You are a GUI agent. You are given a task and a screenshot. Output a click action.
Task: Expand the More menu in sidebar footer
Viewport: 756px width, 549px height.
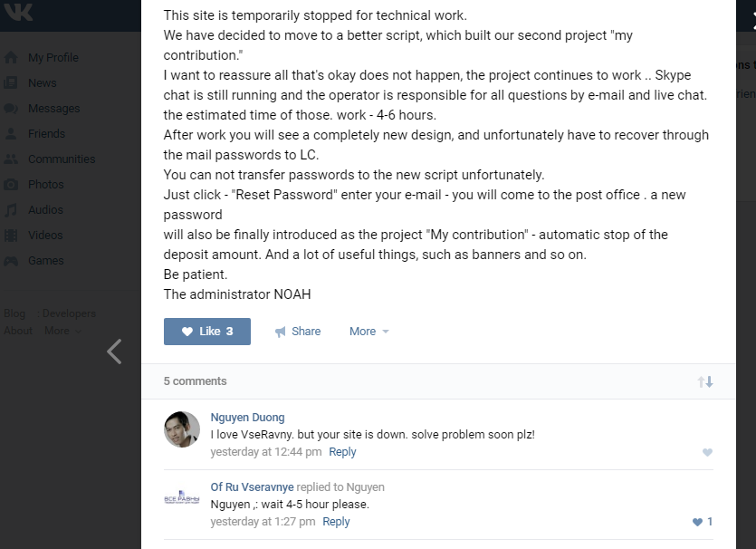[62, 331]
